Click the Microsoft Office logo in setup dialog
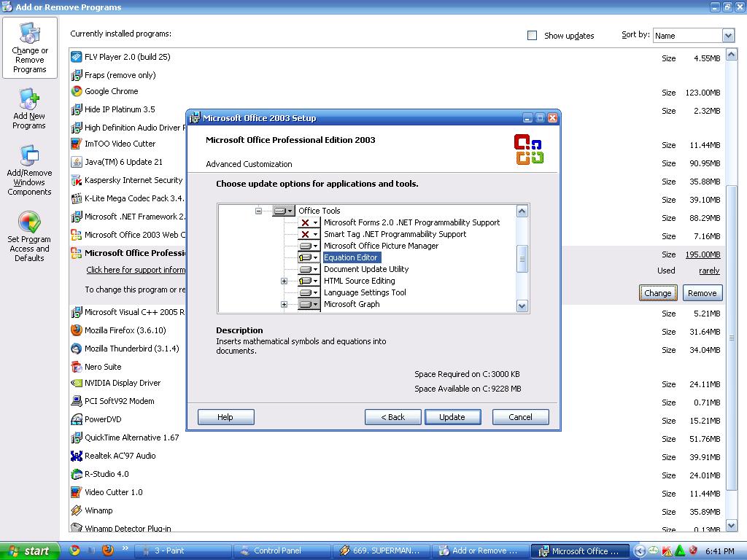This screenshot has height=560, width=747. point(529,149)
